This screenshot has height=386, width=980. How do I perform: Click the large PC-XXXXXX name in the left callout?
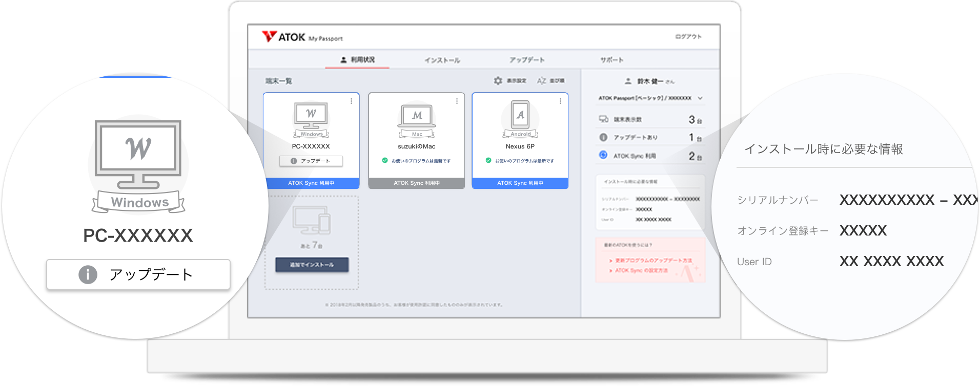(138, 235)
